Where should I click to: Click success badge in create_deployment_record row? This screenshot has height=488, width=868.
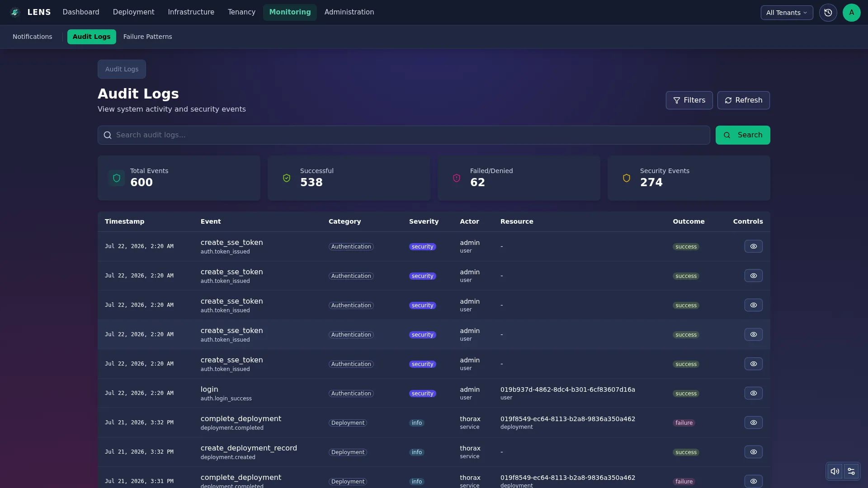pyautogui.click(x=686, y=452)
